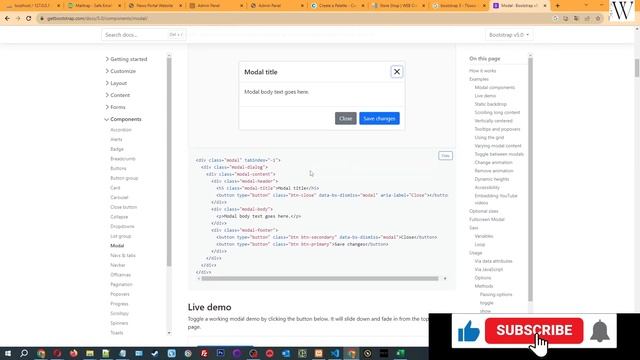Bookmark this page with the star icon
Image resolution: width=640 pixels, height=360 pixels.
point(598,18)
